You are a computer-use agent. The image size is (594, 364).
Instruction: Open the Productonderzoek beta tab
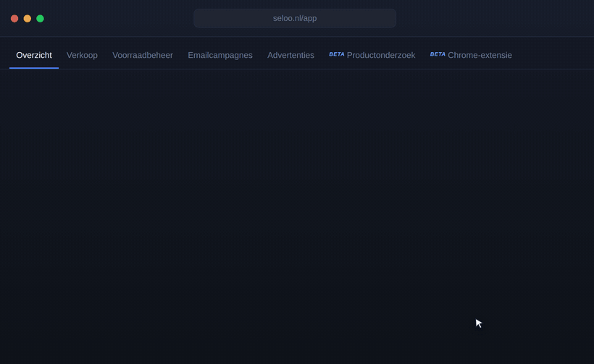(x=372, y=55)
